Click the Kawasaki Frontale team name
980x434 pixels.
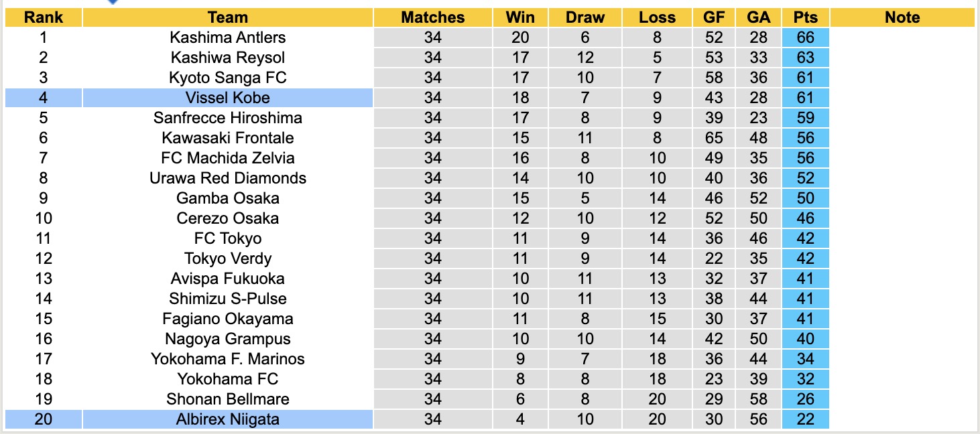227,138
